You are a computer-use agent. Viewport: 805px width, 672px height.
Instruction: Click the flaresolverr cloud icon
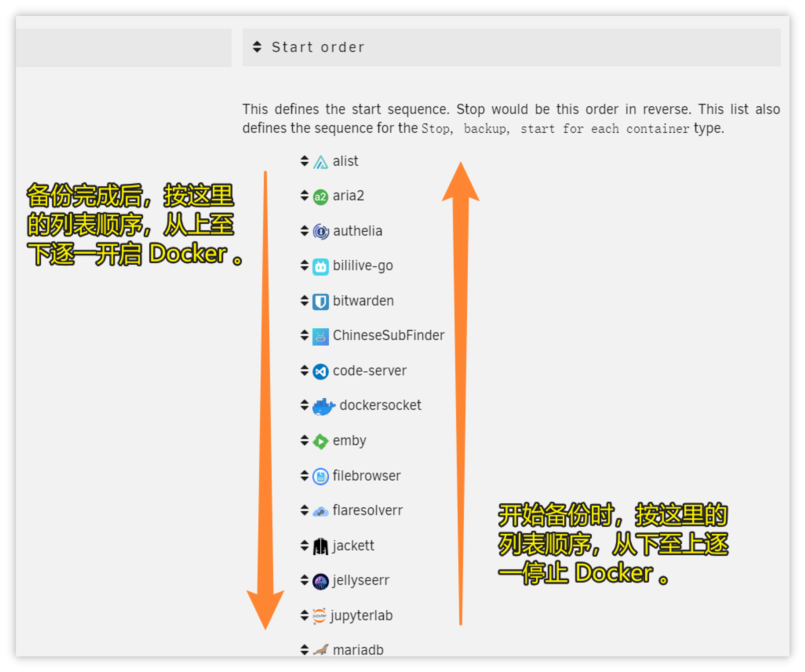click(320, 512)
